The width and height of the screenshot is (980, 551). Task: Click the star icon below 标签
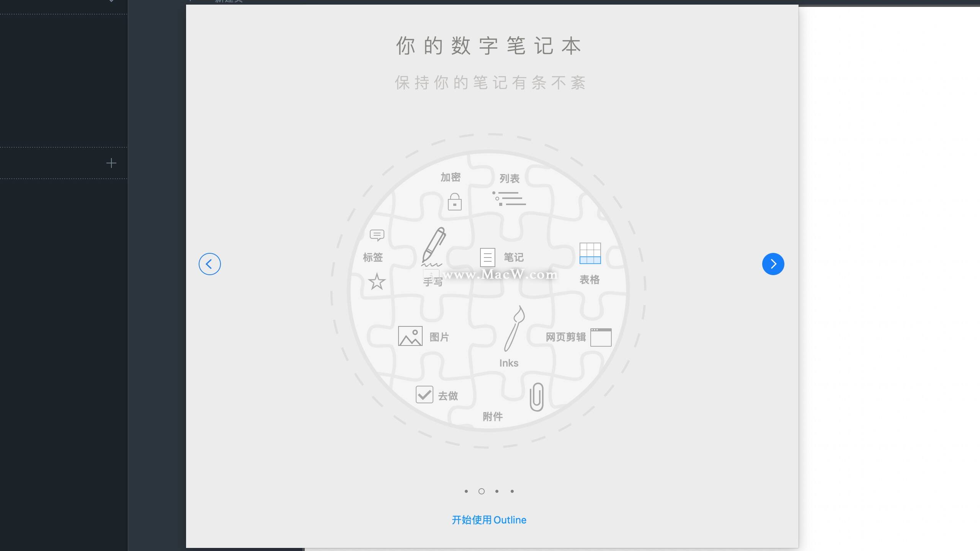point(377,281)
